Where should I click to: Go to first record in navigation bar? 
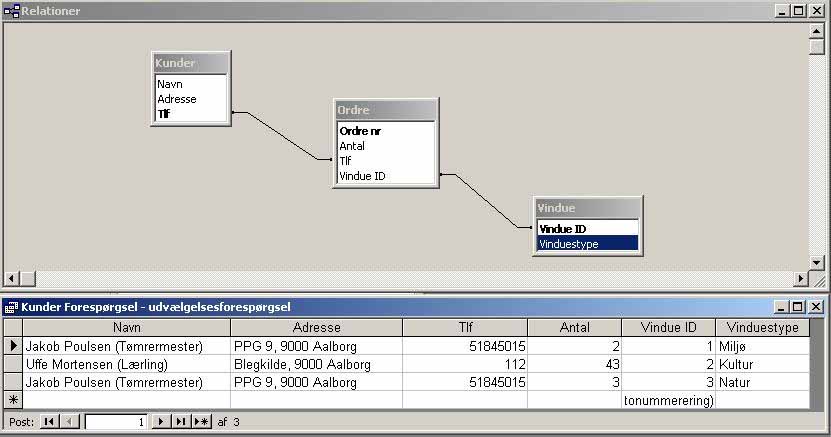click(49, 422)
